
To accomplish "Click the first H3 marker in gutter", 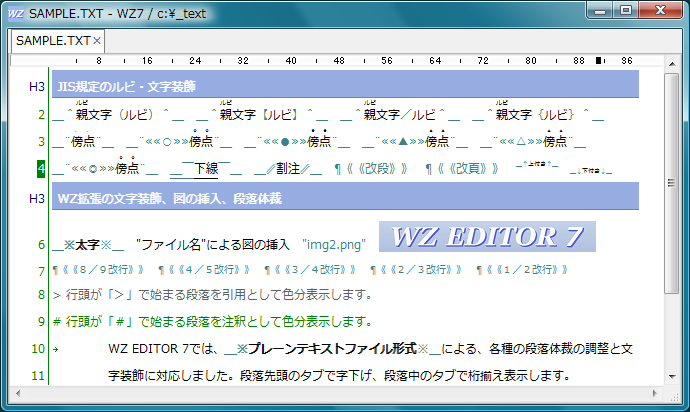I will (x=37, y=86).
